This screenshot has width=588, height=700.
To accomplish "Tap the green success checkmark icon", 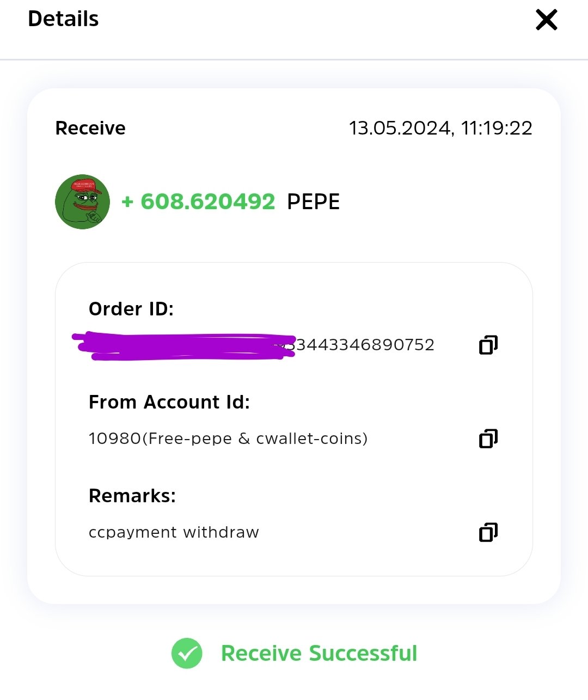I will coord(187,653).
